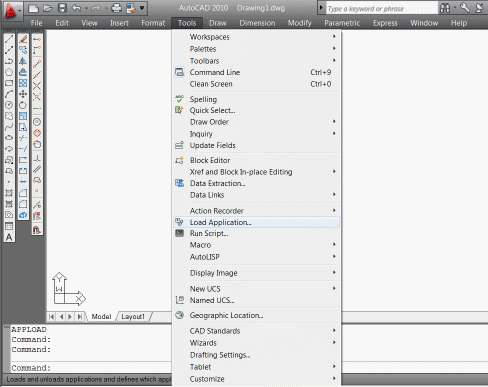Expand the Macro submenu
The image size is (488, 387).
click(x=256, y=245)
